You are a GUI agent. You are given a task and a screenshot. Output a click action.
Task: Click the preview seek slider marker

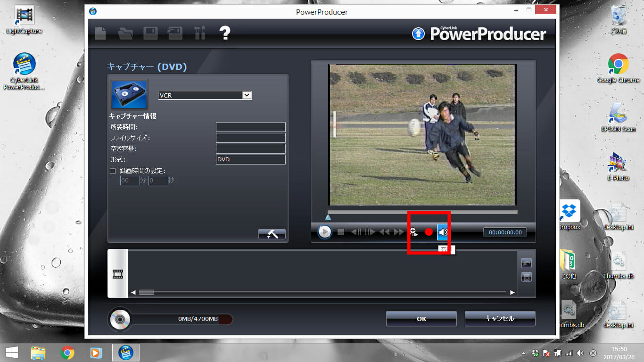click(328, 217)
